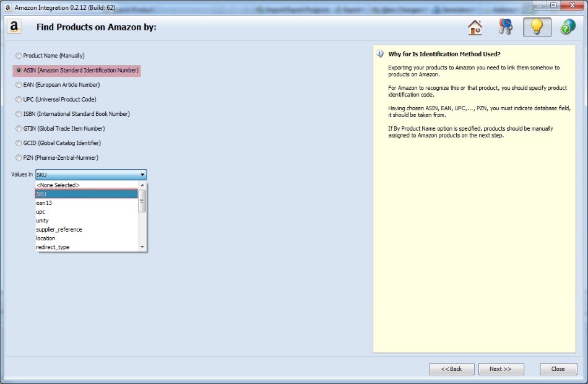Image resolution: width=588 pixels, height=384 pixels.
Task: Open the Home page icon
Action: pyautogui.click(x=475, y=27)
